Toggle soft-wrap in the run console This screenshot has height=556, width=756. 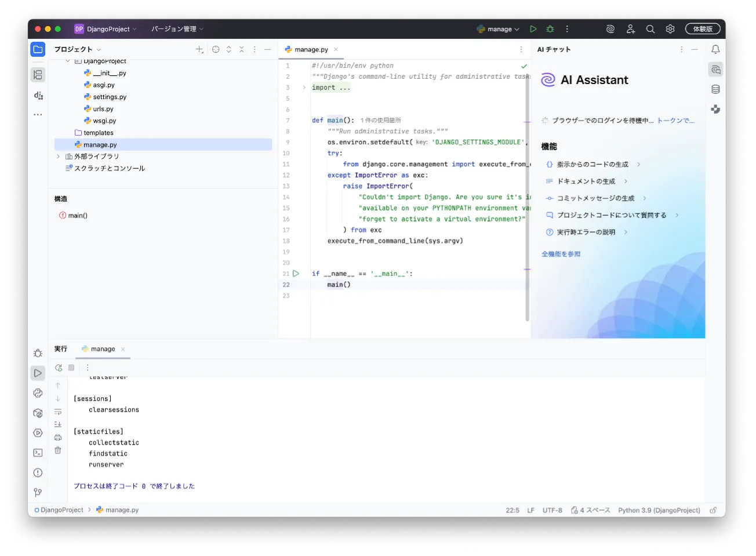click(58, 412)
